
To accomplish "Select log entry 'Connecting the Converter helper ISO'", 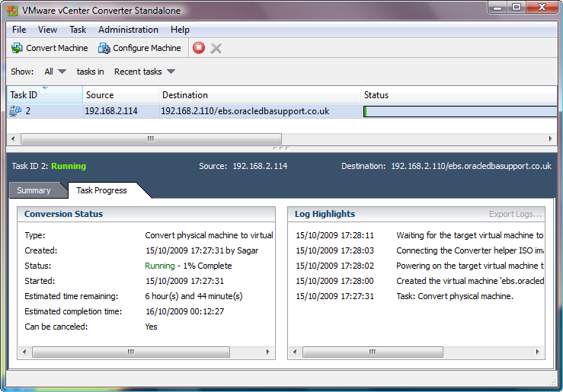I will tap(419, 250).
